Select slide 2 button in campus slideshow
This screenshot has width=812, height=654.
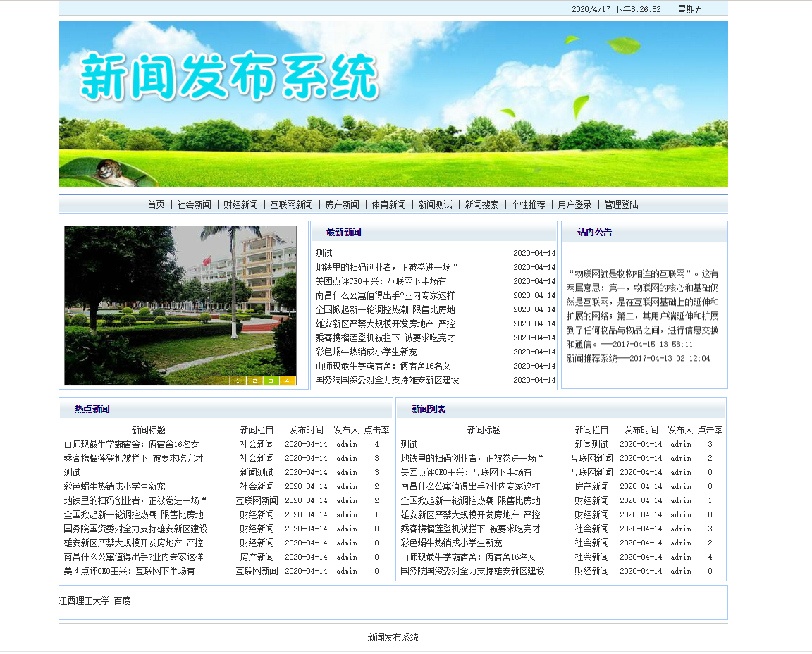tap(254, 381)
